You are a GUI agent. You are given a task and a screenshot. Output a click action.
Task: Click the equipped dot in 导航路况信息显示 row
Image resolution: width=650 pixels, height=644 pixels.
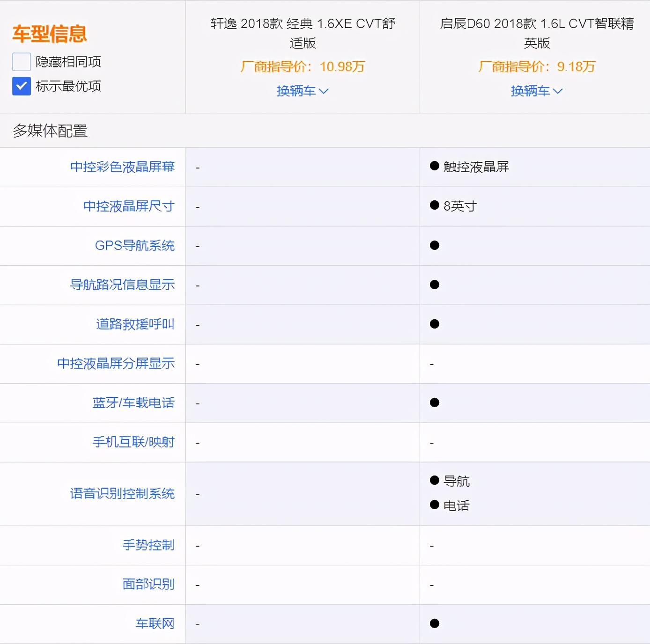click(435, 285)
